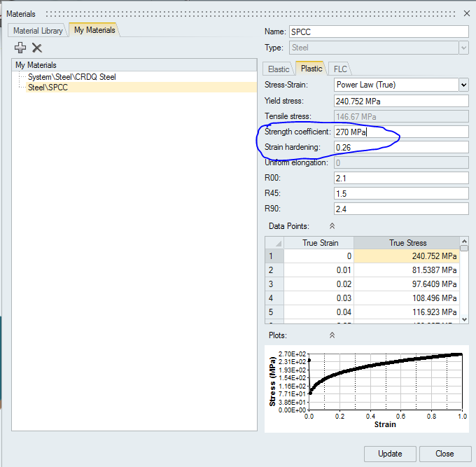The image size is (476, 467).
Task: Add a new material with plus icon
Action: coord(20,48)
